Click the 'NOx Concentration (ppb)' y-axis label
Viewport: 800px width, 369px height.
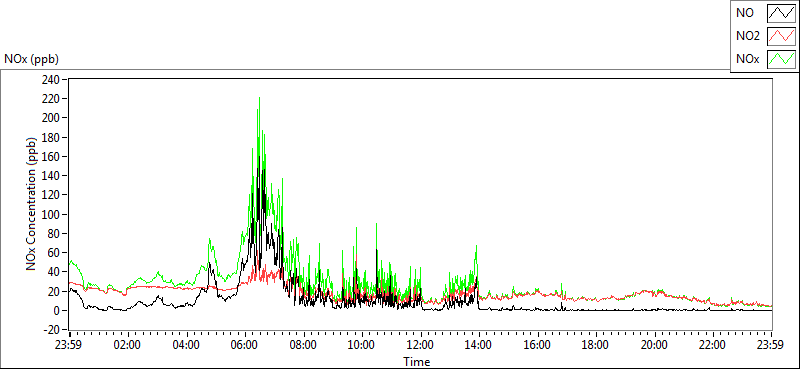click(32, 204)
